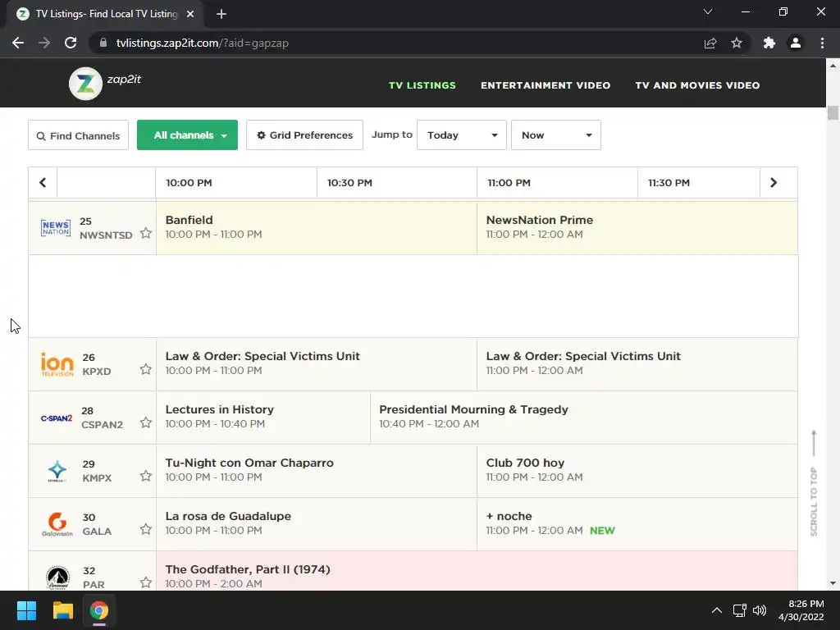Open Club 700 hoy listing
Screen dimensions: 840x630
tap(637, 471)
